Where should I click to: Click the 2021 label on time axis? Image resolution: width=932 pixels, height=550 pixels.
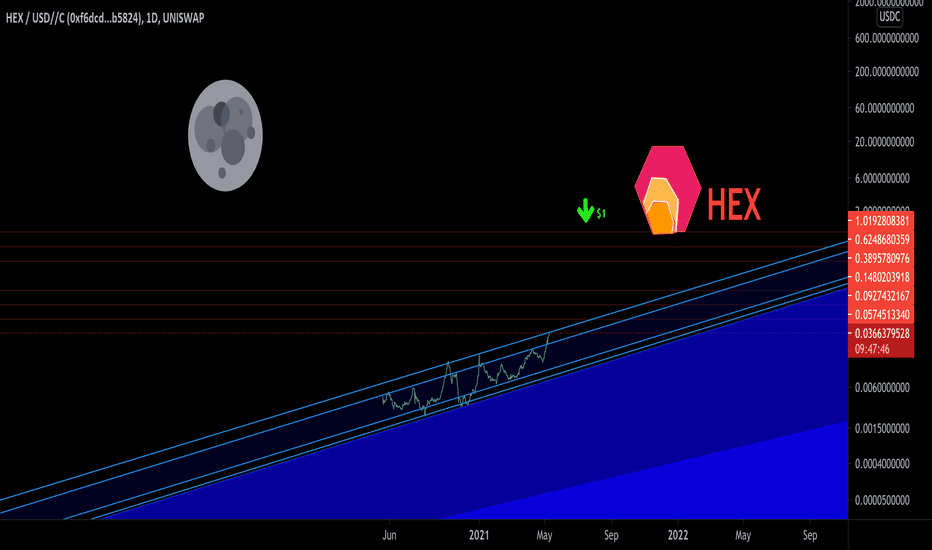479,535
